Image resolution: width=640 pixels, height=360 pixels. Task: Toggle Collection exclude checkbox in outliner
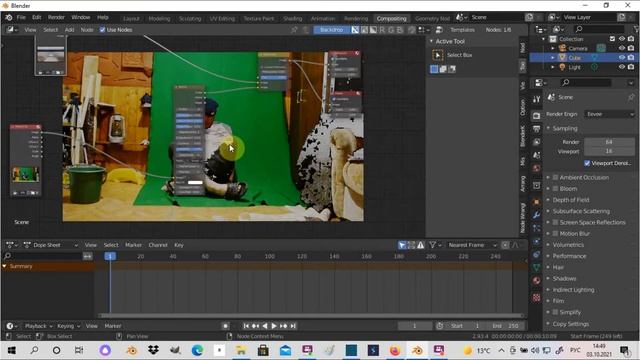(612, 39)
